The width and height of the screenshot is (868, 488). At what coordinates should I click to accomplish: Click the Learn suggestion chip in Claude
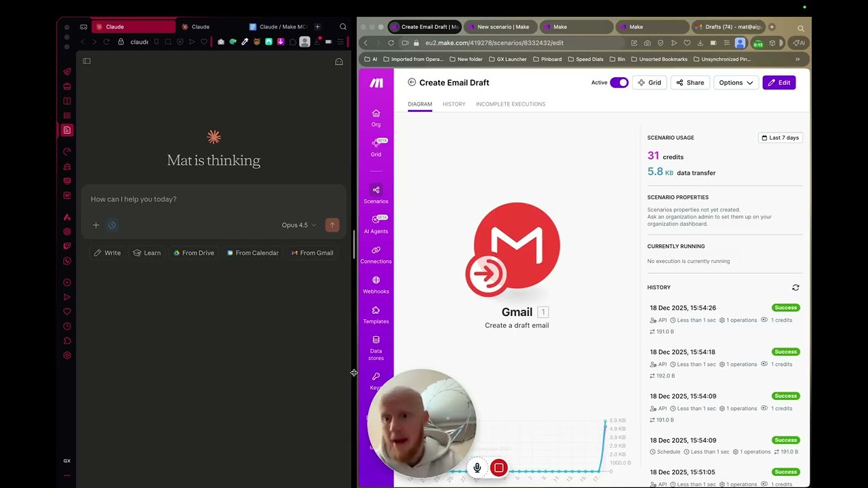[147, 253]
